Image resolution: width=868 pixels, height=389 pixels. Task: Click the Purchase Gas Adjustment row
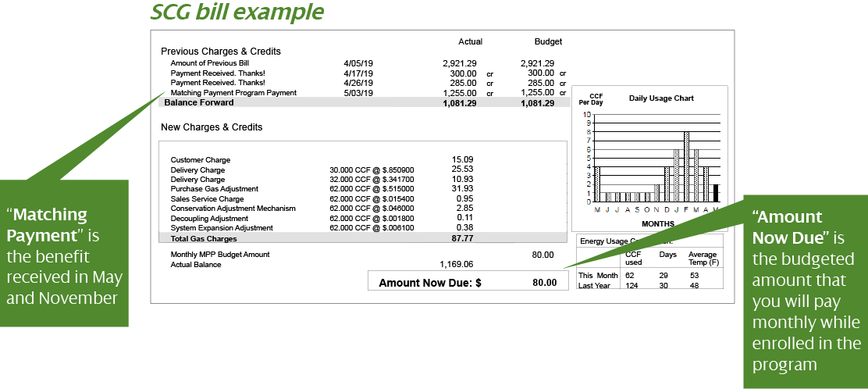point(214,189)
